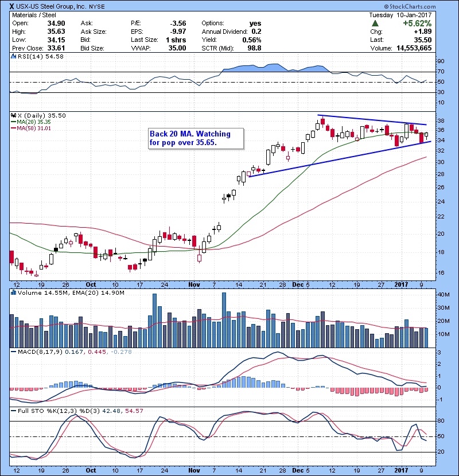Click the RSI(14) 54.58 panel label
Viewport: 459px width, 476px height.
pyautogui.click(x=41, y=56)
